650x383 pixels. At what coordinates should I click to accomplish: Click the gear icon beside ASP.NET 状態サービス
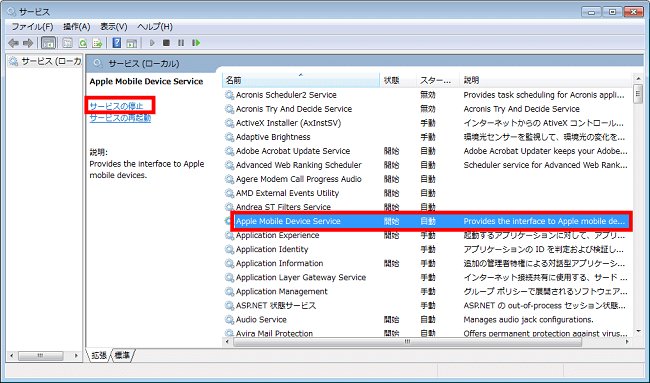pyautogui.click(x=229, y=305)
